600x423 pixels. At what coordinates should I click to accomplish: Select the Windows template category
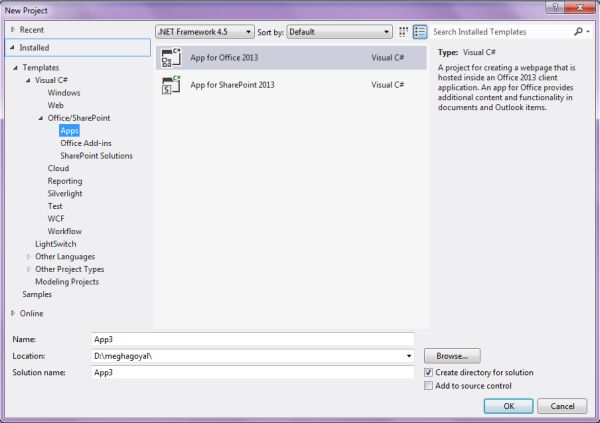pyautogui.click(x=64, y=93)
